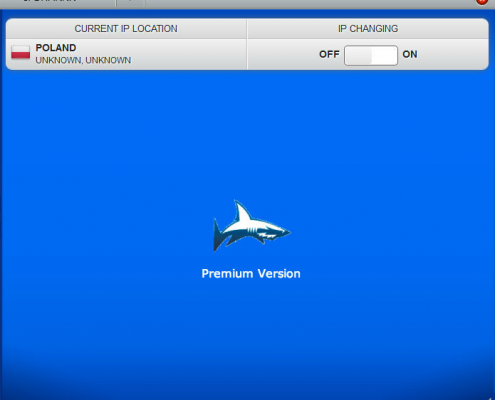
Task: Click the ON label beside switch
Action: tap(410, 54)
